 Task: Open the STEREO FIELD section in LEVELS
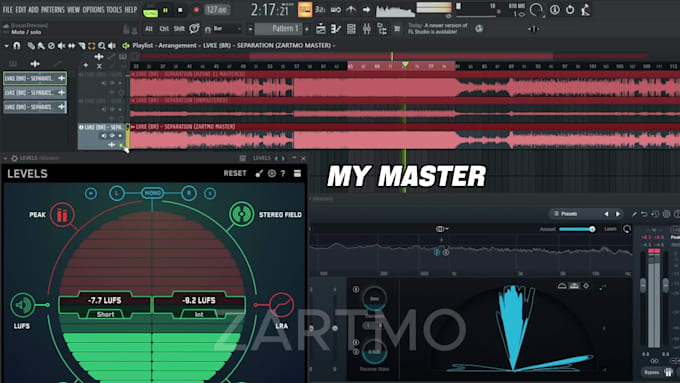[x=242, y=214]
